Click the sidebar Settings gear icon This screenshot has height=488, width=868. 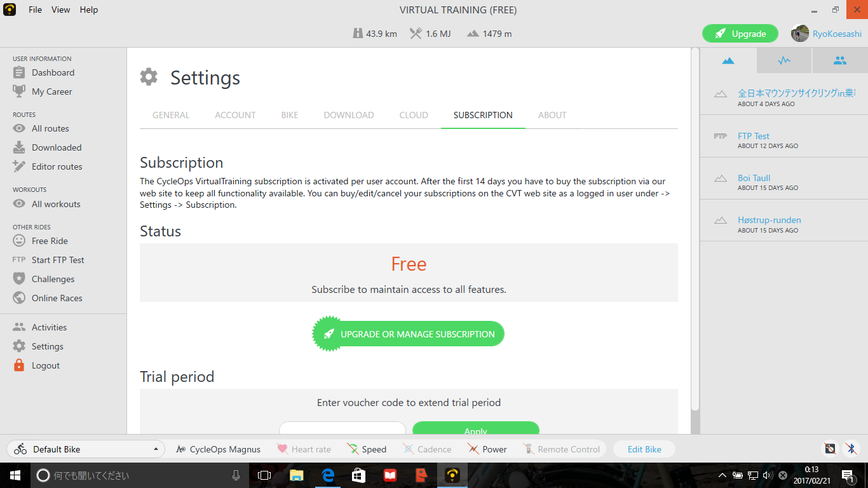[x=19, y=346]
